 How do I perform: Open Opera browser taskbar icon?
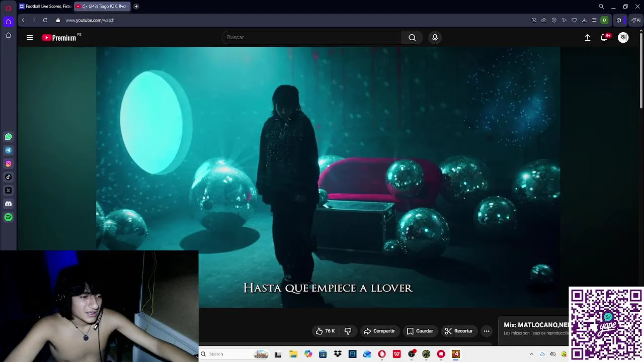click(382, 354)
